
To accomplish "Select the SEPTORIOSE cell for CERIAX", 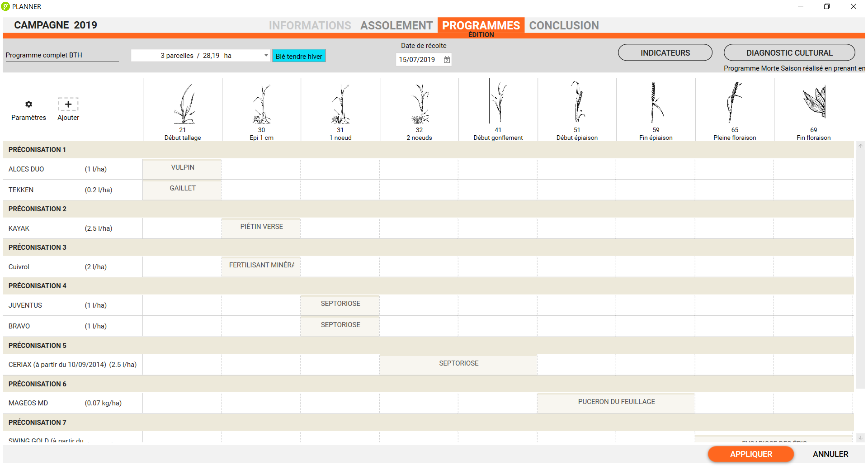I will point(458,364).
